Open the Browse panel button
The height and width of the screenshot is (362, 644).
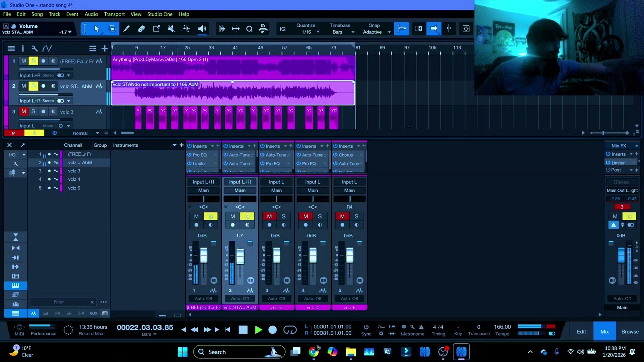630,332
